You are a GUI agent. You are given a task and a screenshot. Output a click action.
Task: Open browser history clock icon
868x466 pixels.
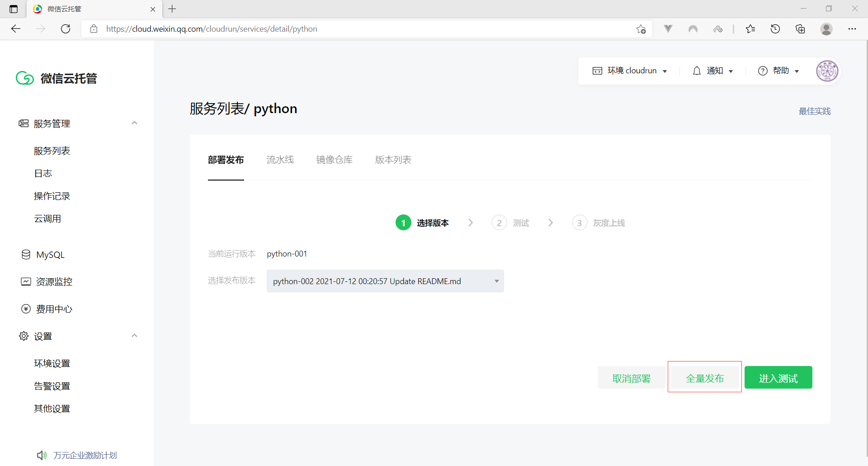(775, 29)
